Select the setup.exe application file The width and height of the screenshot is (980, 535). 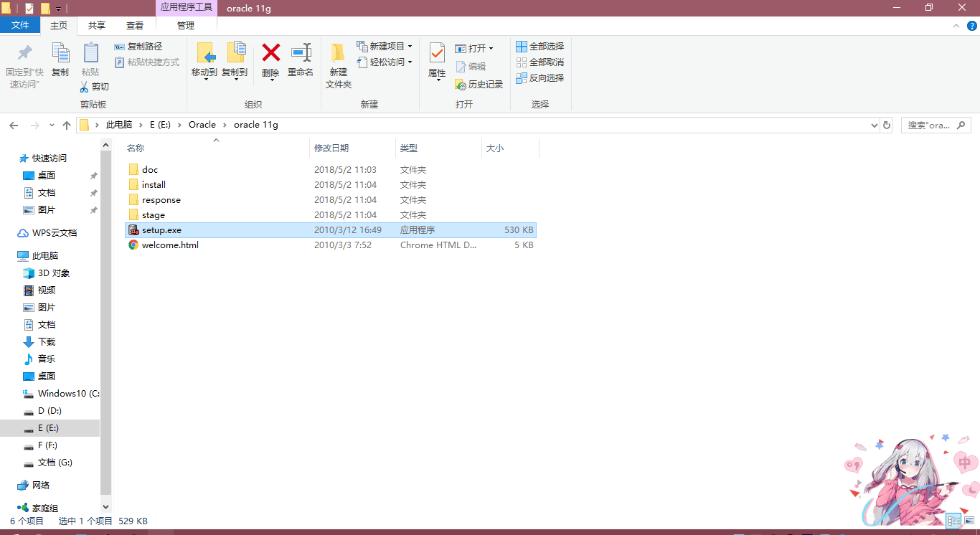pyautogui.click(x=330, y=230)
